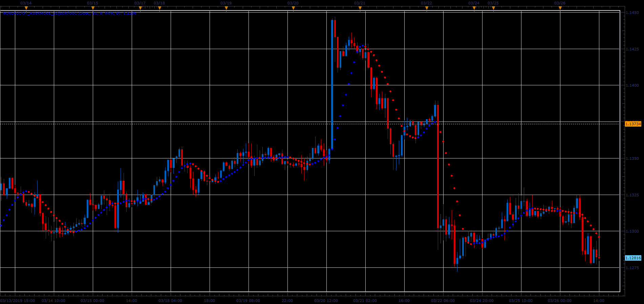Screen dimensions: 644x304
Task: Click the 1.1325 price axis label
Action: [632, 195]
